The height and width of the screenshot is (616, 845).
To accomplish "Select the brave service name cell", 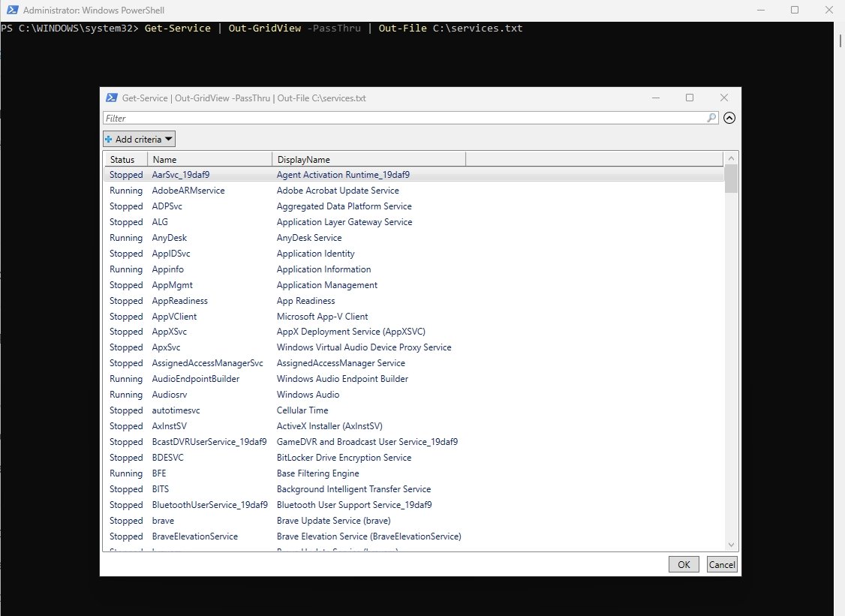I will 163,521.
